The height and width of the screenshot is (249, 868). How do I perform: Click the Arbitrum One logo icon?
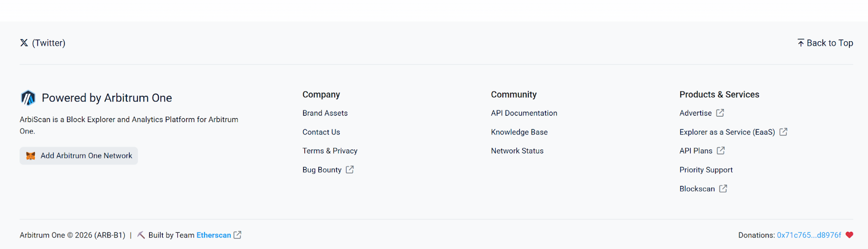[x=28, y=98]
